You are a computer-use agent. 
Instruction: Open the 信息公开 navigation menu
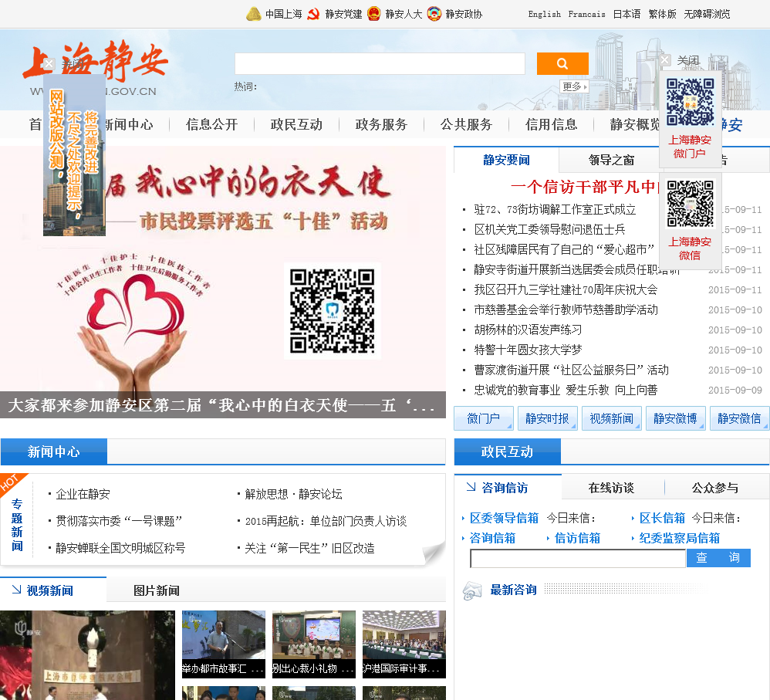coord(211,124)
